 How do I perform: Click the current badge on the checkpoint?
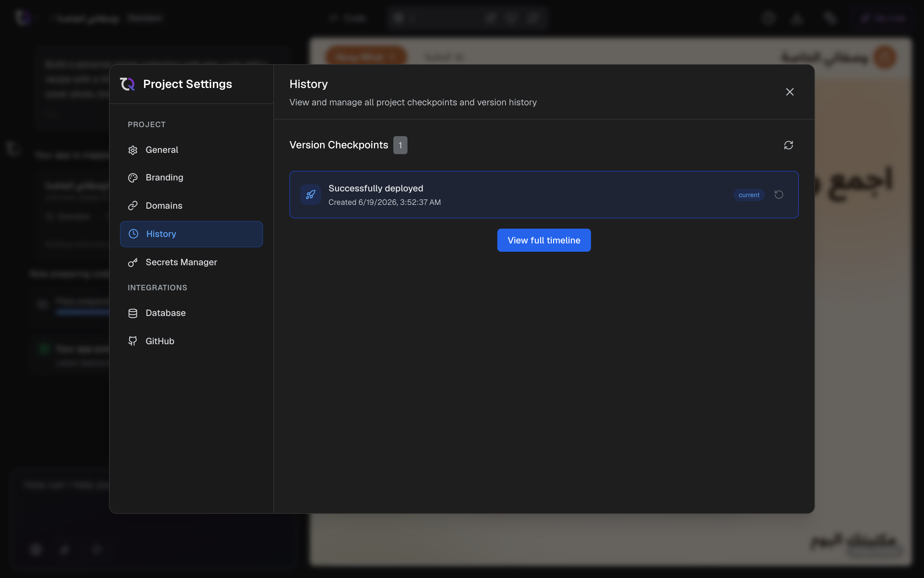click(749, 195)
